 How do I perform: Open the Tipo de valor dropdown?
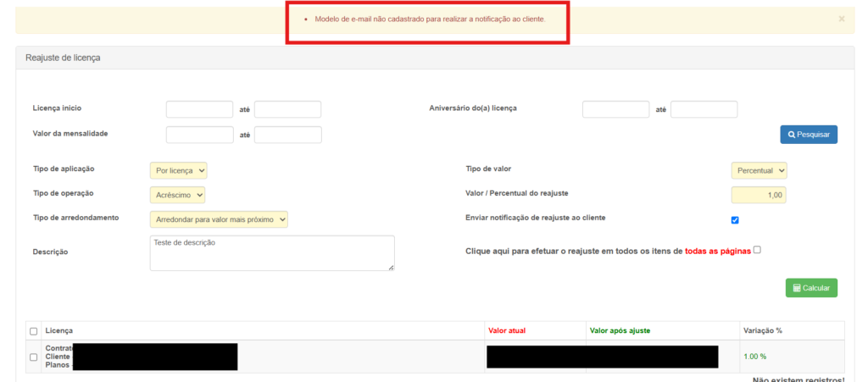point(759,170)
